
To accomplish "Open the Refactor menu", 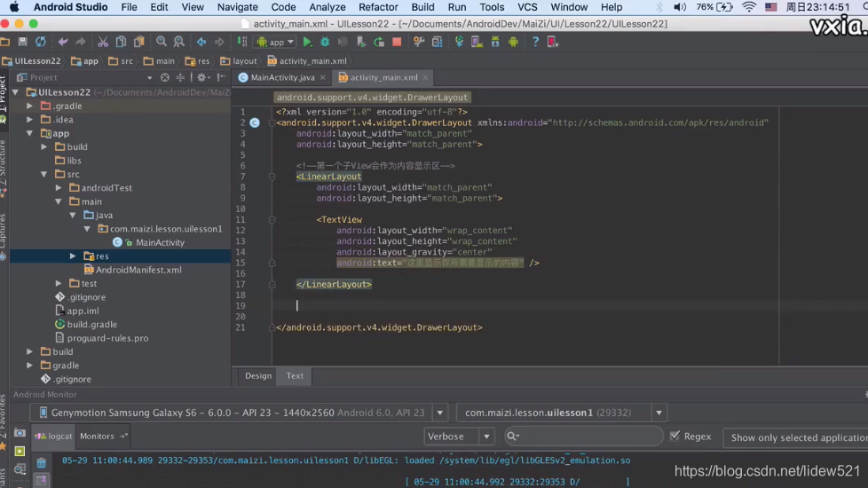I will tap(378, 7).
